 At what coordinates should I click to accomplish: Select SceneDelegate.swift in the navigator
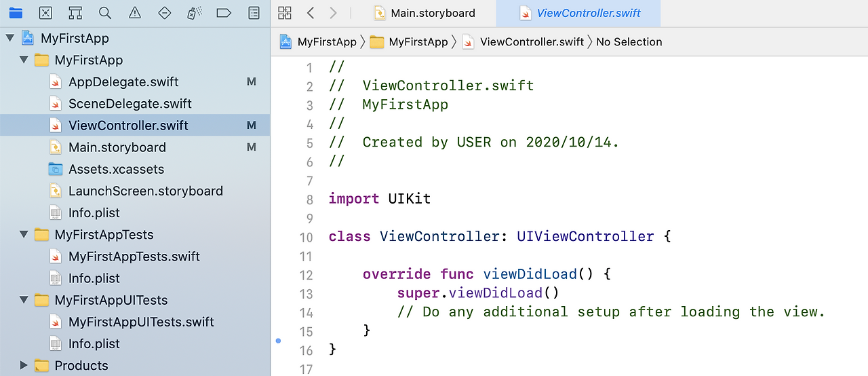click(x=134, y=103)
